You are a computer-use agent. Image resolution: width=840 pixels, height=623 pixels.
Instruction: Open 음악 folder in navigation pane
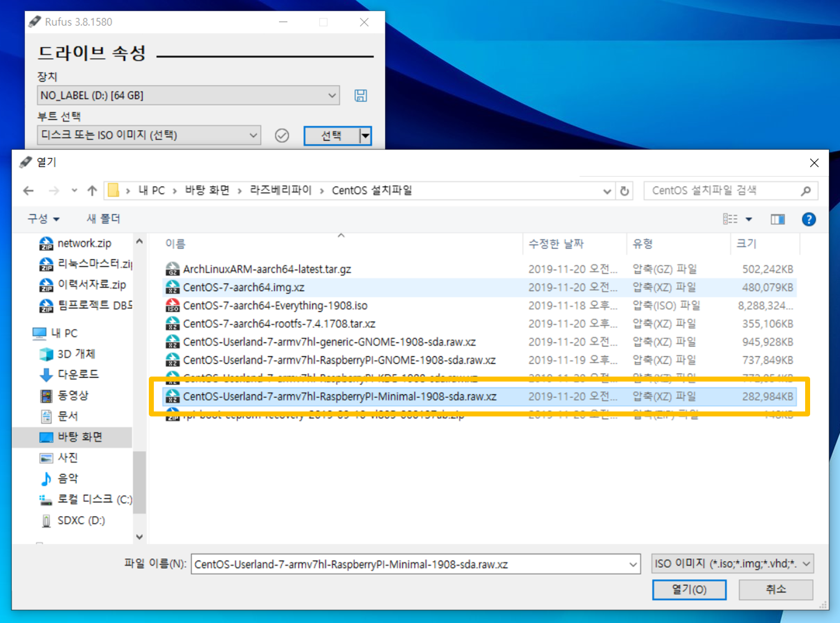coord(59,478)
